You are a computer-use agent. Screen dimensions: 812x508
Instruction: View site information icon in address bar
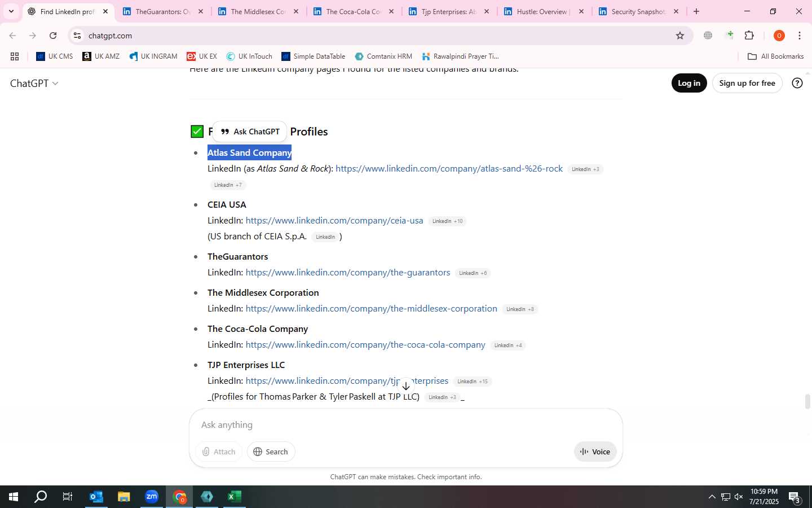coord(77,36)
